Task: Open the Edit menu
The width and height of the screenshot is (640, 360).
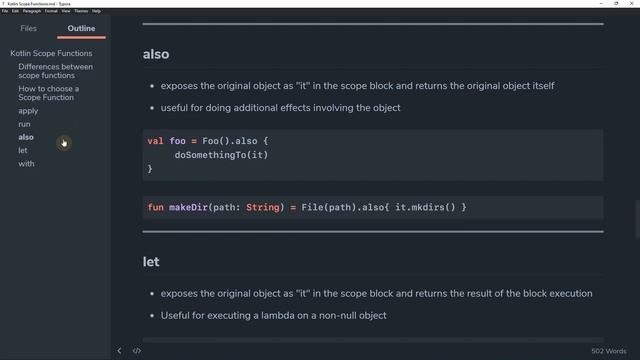Action: pyautogui.click(x=15, y=11)
